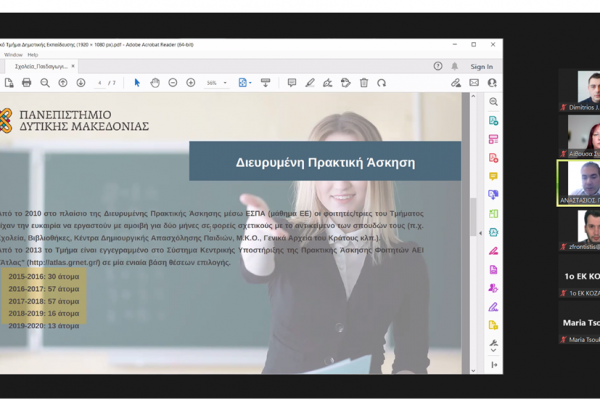This screenshot has height=400, width=600.
Task: Click the fill and sign pen icon near envelope
Action: [x=456, y=83]
